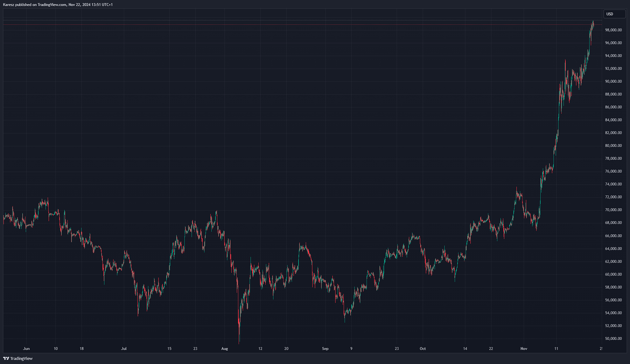Click the 70,000.00 price scale label

(613, 210)
